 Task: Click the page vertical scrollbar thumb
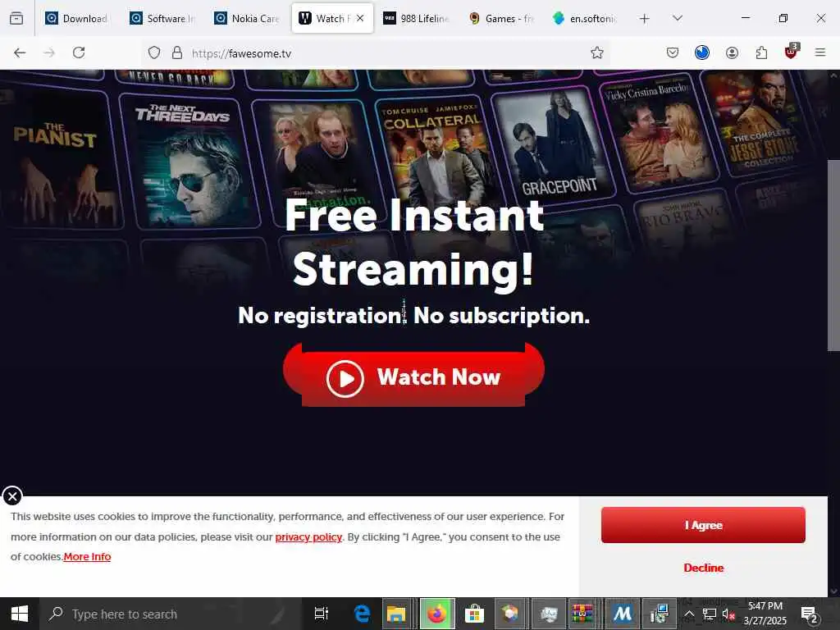[x=833, y=255]
